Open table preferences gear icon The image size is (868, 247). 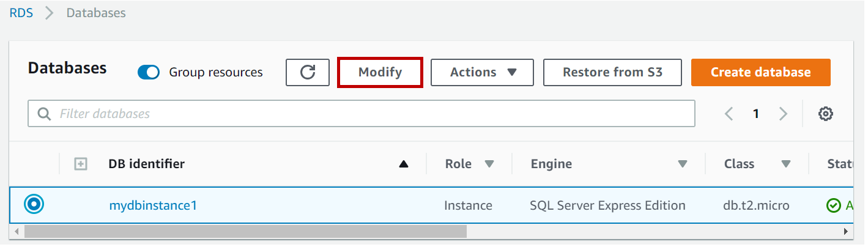tap(826, 114)
